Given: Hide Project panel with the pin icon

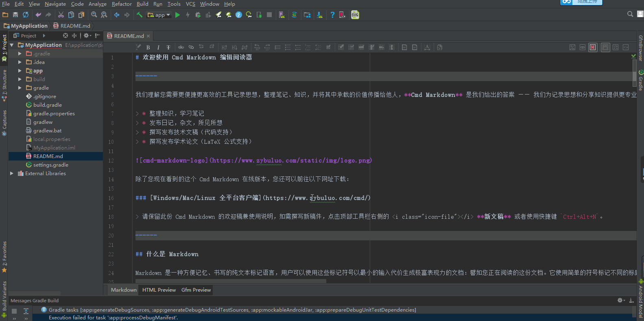Looking at the screenshot, I should 98,35.
